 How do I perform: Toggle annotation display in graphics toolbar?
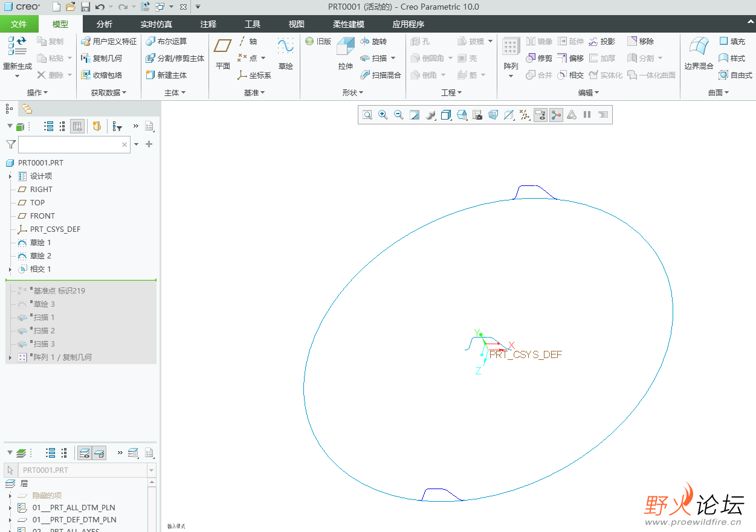pos(541,115)
